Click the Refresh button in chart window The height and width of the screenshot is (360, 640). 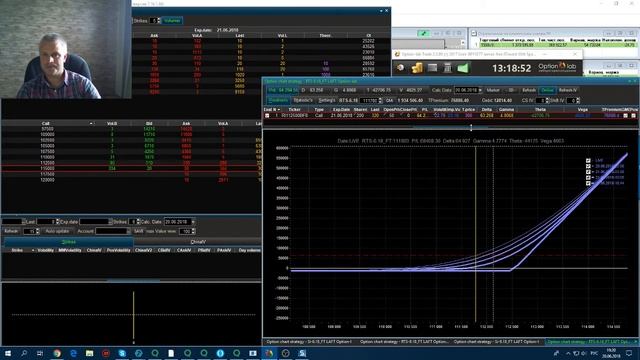529,90
